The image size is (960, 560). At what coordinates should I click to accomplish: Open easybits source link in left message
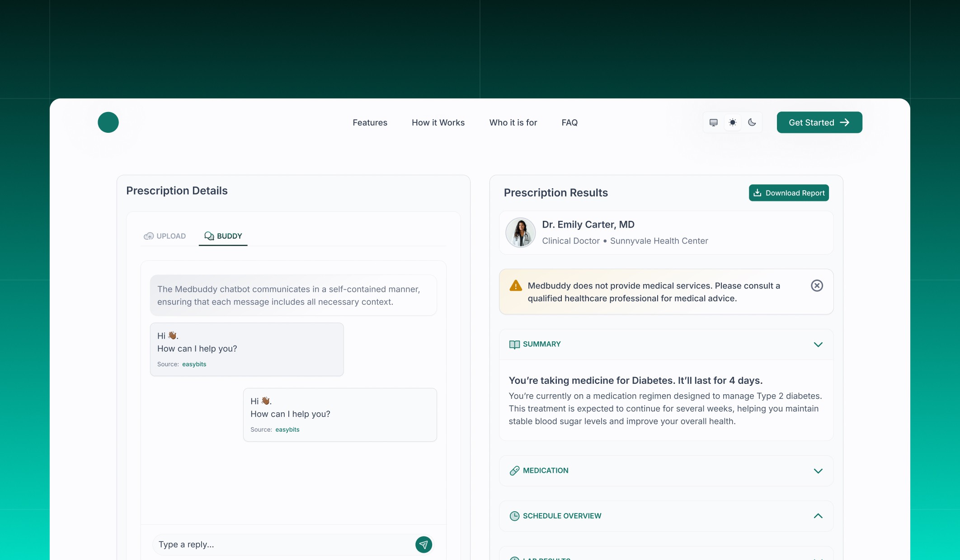pos(194,364)
